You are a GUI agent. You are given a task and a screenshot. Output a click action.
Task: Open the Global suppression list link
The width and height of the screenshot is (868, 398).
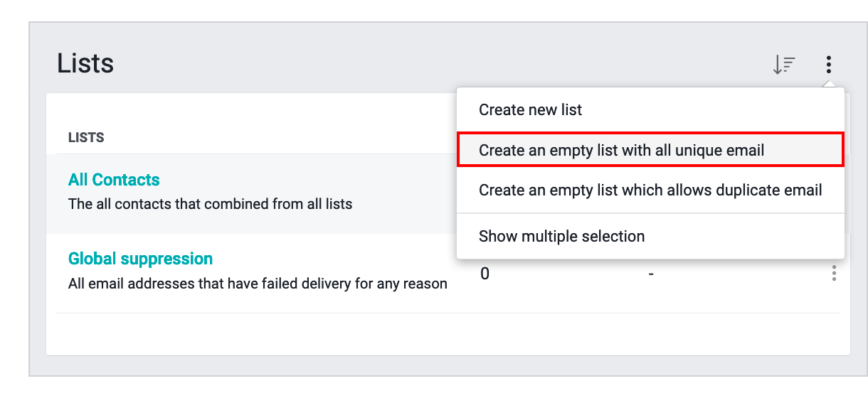pyautogui.click(x=140, y=259)
